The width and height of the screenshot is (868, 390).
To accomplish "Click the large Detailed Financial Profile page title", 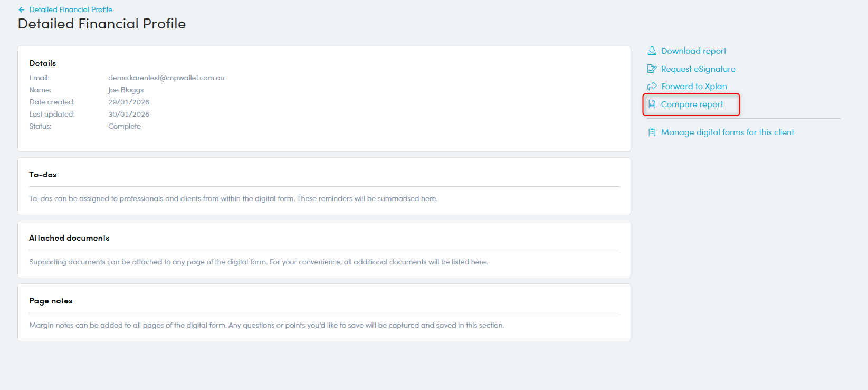I will point(102,24).
